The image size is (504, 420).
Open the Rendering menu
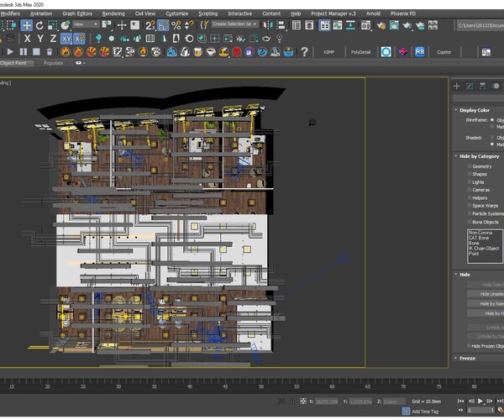tap(113, 13)
